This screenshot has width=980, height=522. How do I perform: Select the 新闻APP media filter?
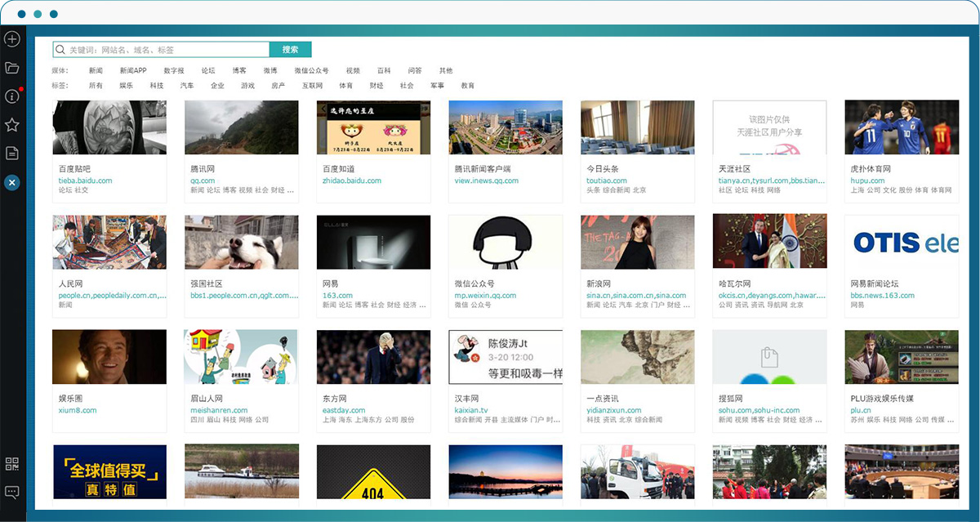pos(133,71)
